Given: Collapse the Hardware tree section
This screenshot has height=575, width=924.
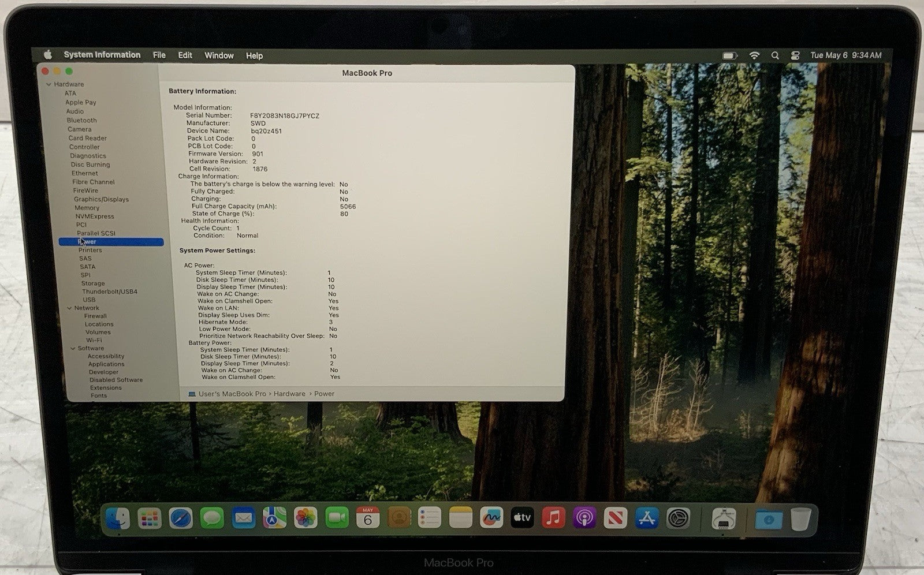Looking at the screenshot, I should (49, 84).
